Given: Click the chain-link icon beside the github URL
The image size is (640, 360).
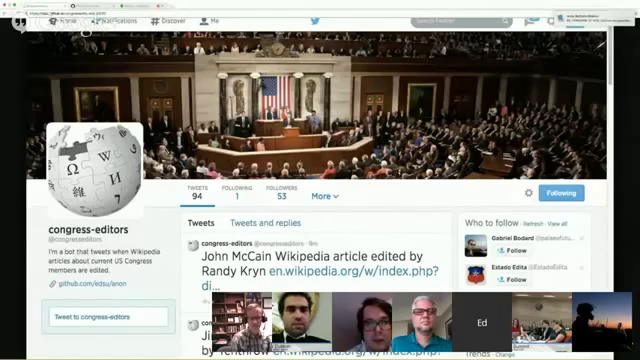Looking at the screenshot, I should 52,284.
